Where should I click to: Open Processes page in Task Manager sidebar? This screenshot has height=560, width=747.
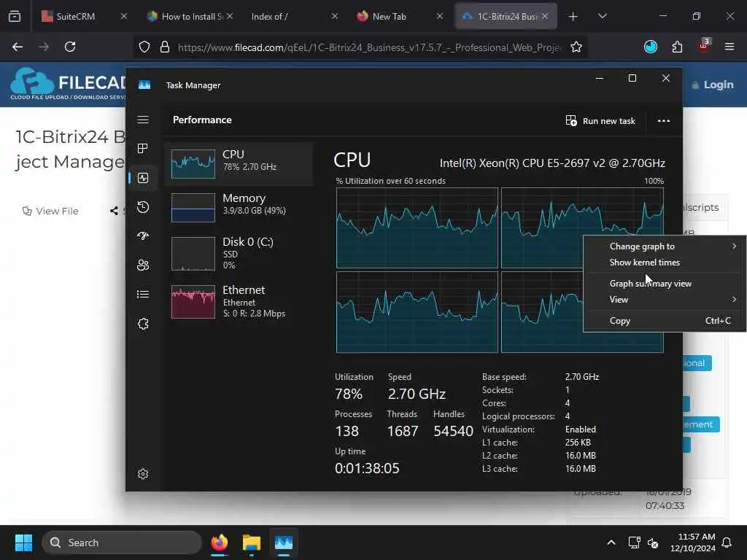point(143,149)
